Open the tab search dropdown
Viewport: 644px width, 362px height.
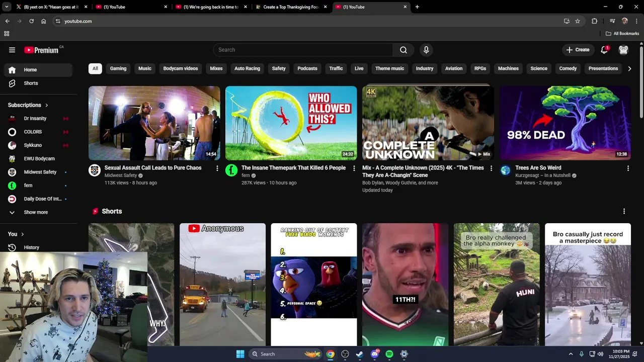coord(7,7)
